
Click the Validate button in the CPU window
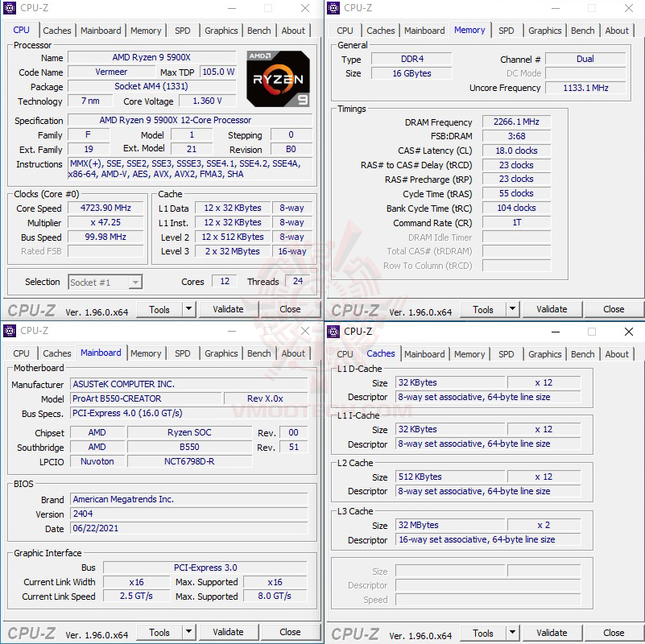229,309
